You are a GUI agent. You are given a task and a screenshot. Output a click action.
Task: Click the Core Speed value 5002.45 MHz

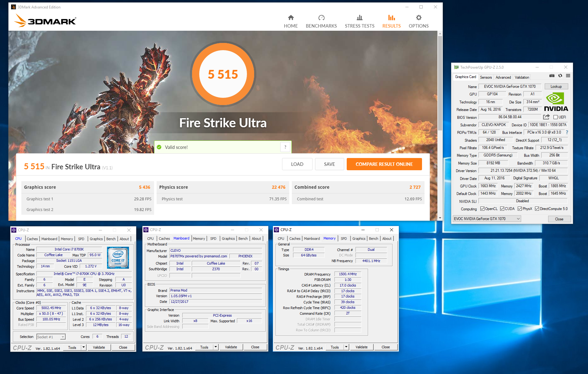(51, 308)
